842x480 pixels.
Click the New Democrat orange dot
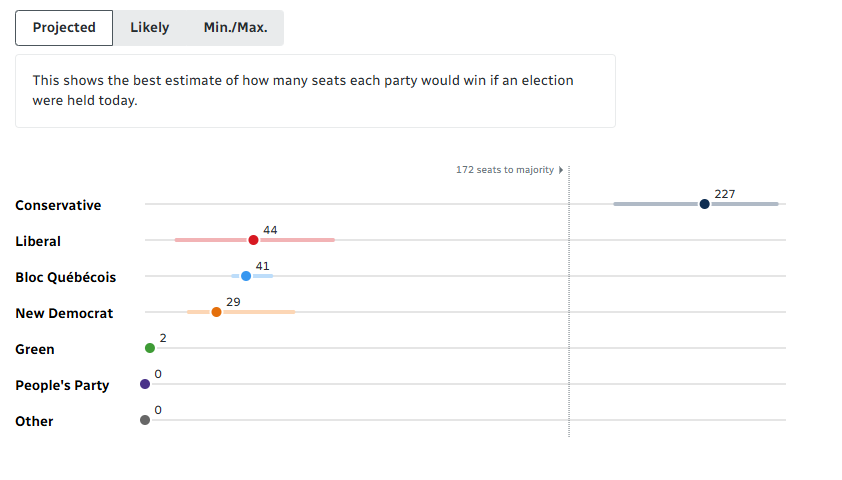point(216,312)
